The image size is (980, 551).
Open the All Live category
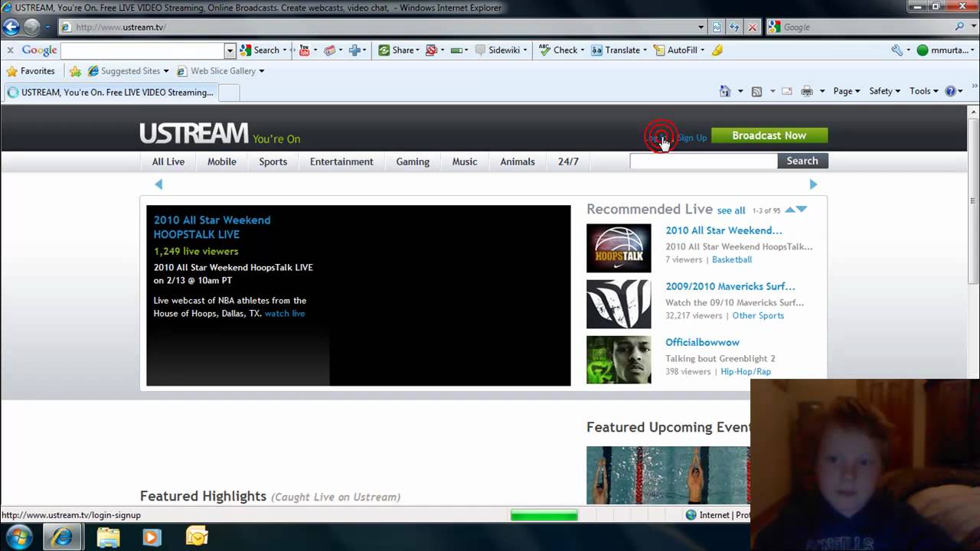tap(168, 161)
